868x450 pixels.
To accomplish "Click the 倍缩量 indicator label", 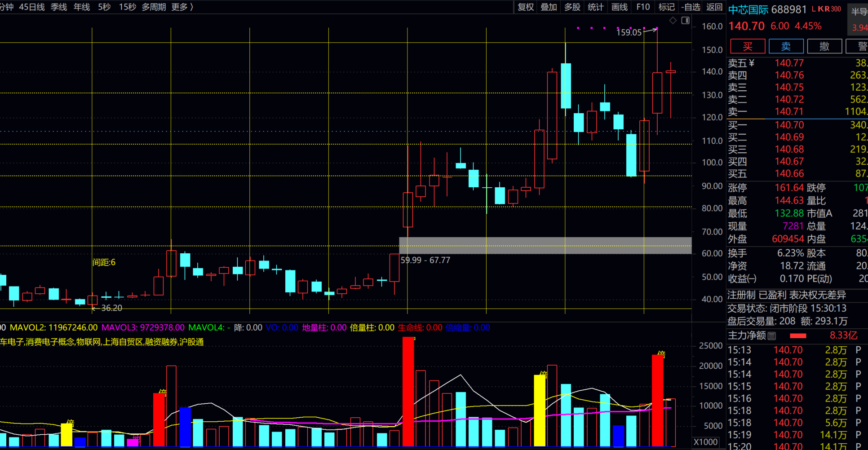I will pos(468,327).
